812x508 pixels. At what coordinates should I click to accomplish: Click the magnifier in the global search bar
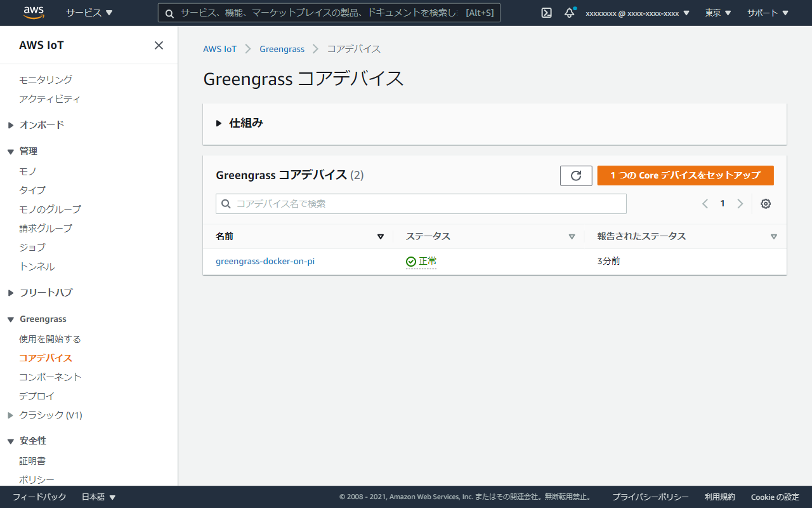169,13
